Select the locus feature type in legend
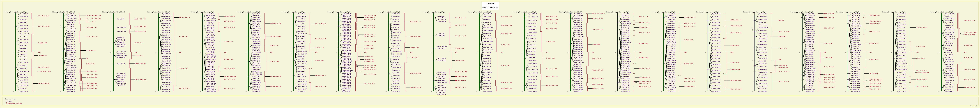The height and width of the screenshot is (108, 980). (9, 101)
